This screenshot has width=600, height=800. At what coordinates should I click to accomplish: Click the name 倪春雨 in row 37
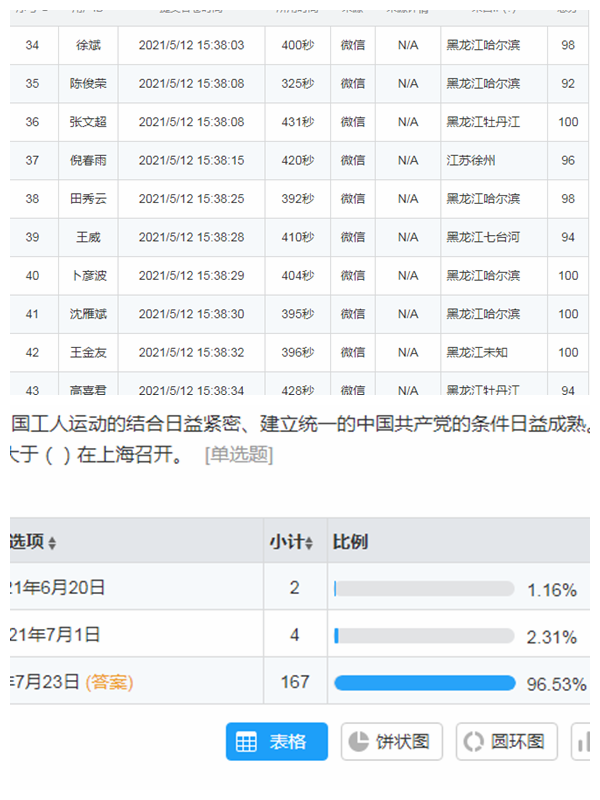pyautogui.click(x=89, y=160)
